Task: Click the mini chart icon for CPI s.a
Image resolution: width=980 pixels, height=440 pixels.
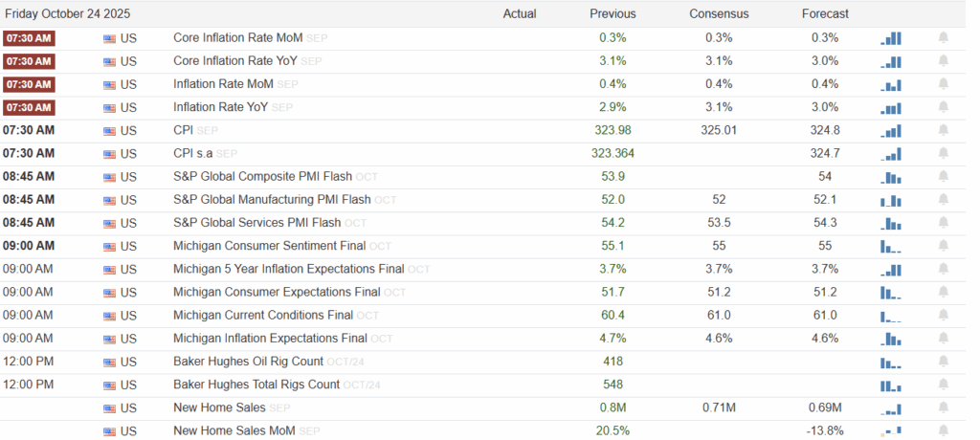Action: pyautogui.click(x=890, y=153)
